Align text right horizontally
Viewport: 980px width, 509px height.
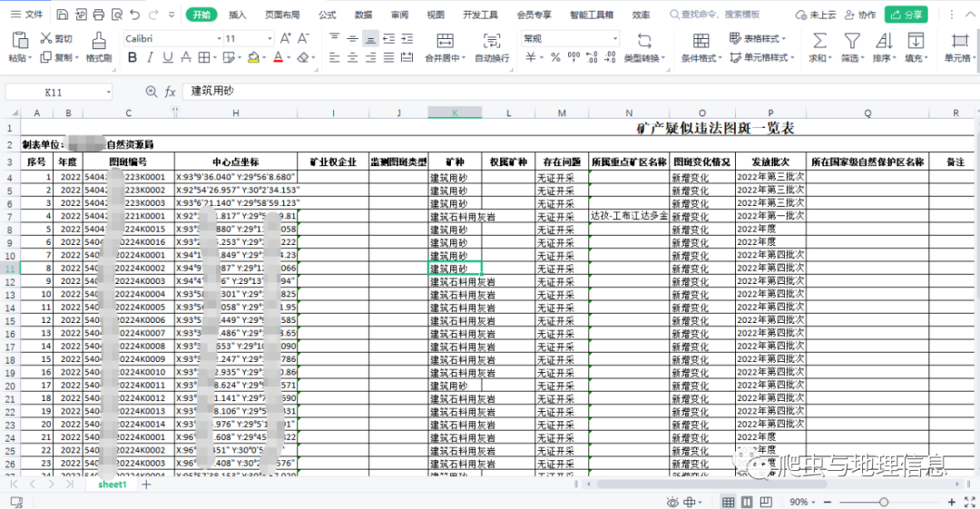370,57
